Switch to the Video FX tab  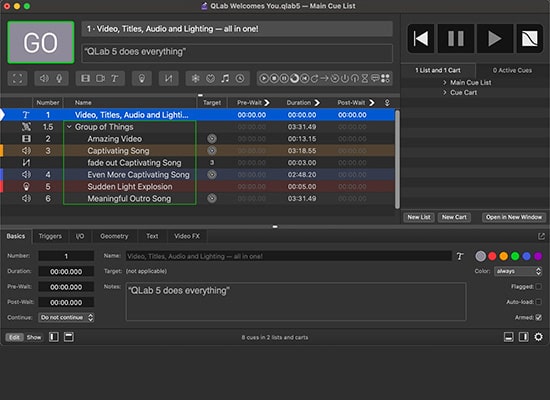coord(187,236)
